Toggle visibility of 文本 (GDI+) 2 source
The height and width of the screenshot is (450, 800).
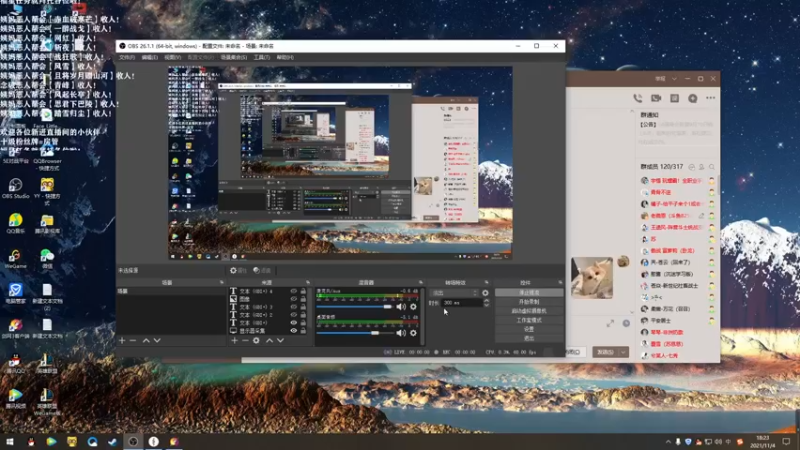click(293, 315)
